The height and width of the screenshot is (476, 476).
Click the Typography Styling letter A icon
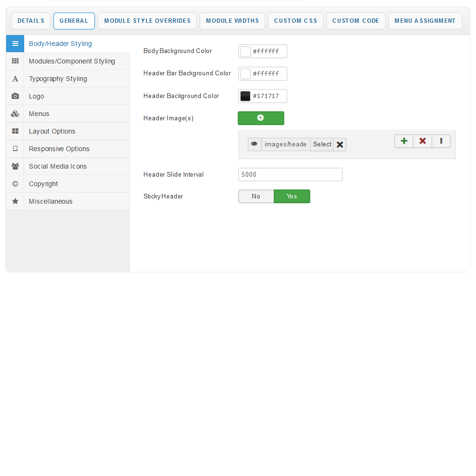[15, 79]
